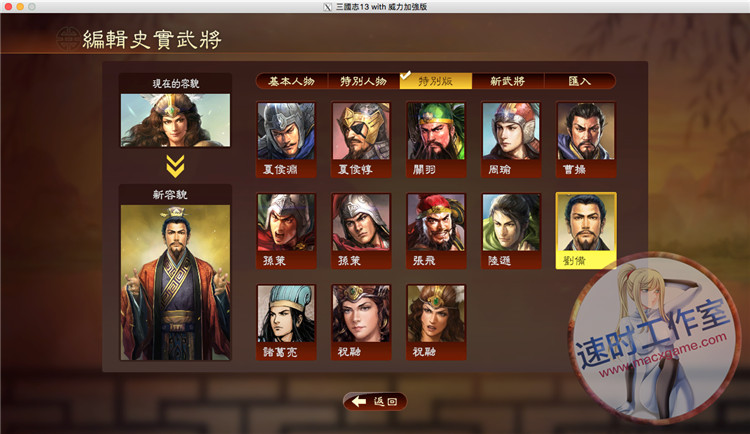Image resolution: width=750 pixels, height=434 pixels.
Task: Click the checked 特別版 tab
Action: pyautogui.click(x=436, y=81)
